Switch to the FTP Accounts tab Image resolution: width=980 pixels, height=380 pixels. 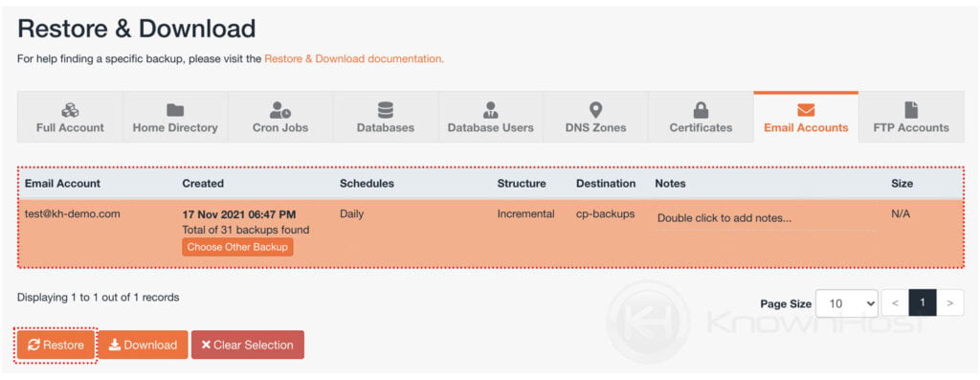[911, 118]
